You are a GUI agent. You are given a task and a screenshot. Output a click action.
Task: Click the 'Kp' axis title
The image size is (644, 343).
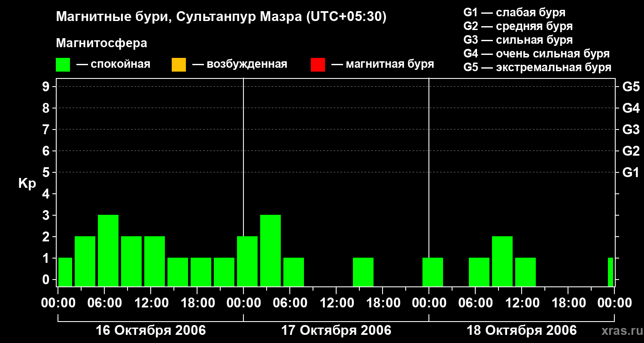[27, 183]
